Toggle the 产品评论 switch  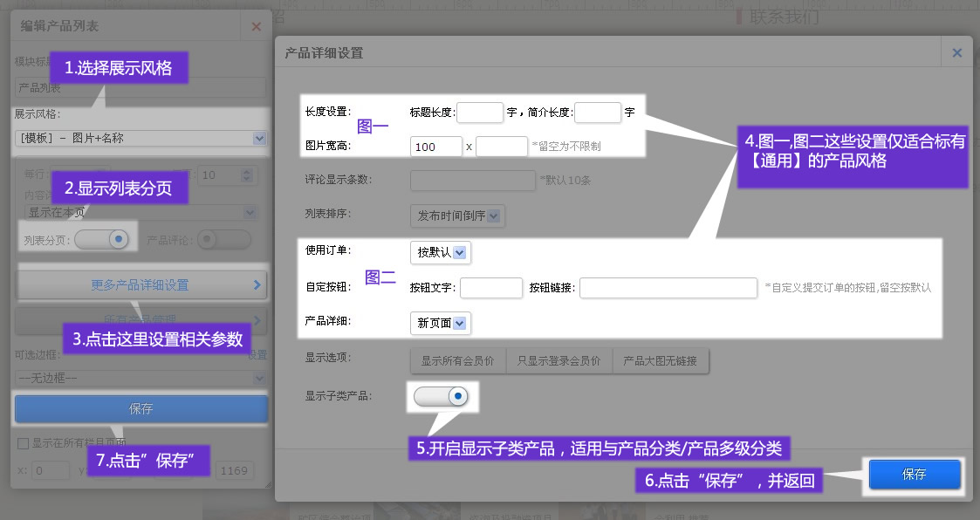[224, 239]
